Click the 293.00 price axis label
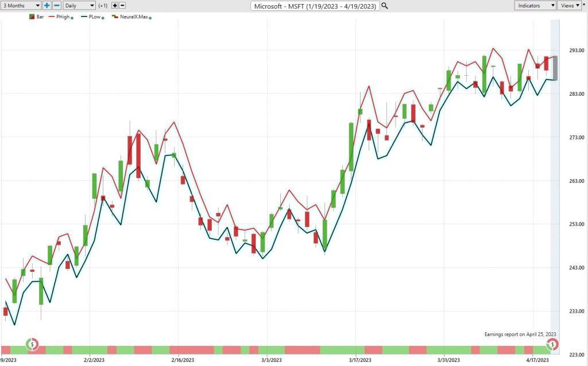588x366 pixels. [x=577, y=50]
